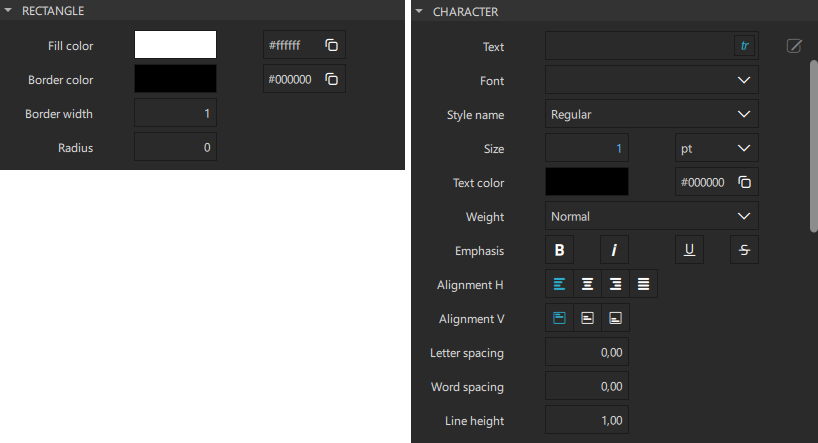Change the size unit pt dropdown

coord(716,148)
